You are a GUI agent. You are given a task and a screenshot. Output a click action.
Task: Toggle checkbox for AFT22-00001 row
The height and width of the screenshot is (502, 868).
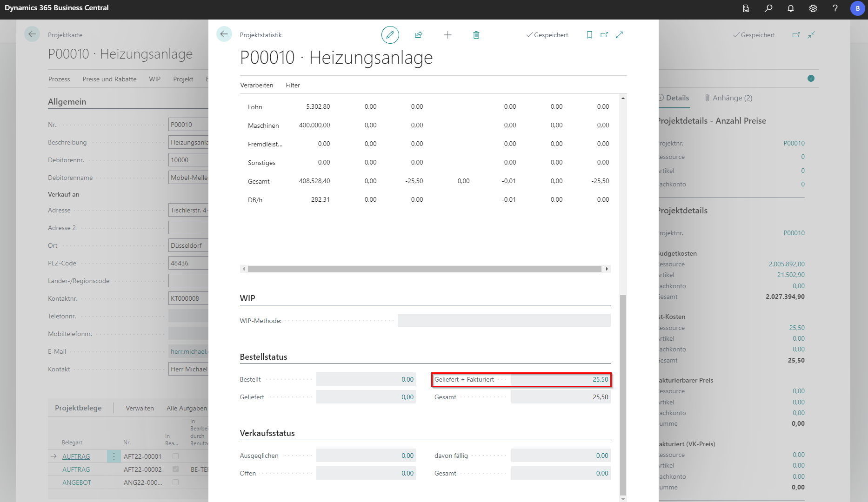coord(175,456)
